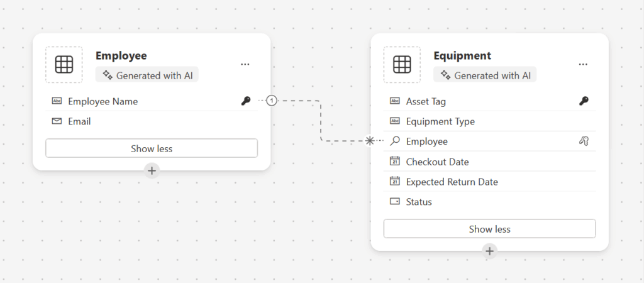
Task: Click the text type icon for Employee Name
Action: pos(57,101)
